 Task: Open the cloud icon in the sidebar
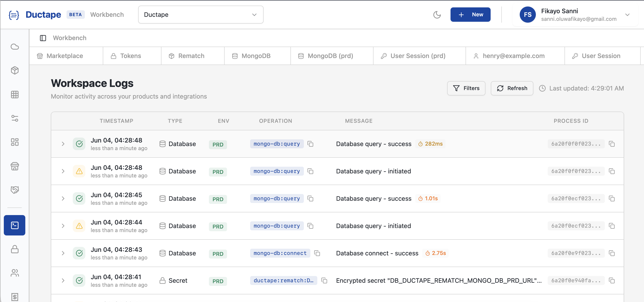click(x=15, y=47)
